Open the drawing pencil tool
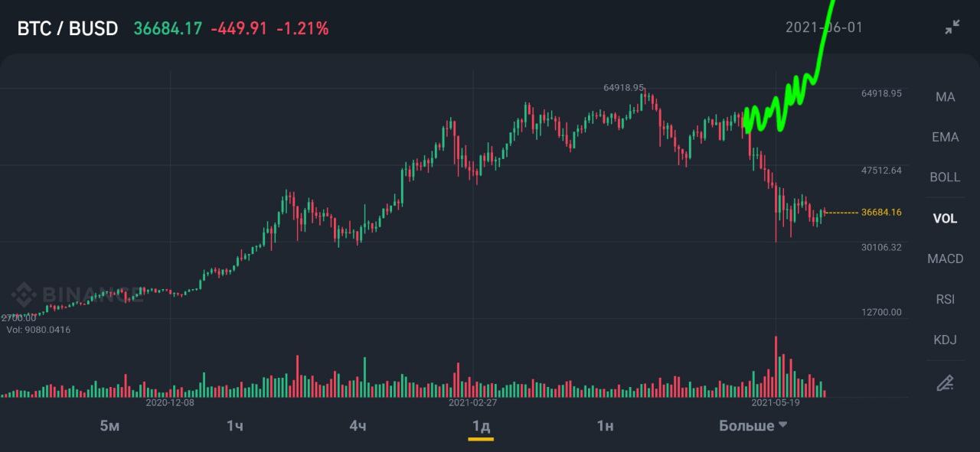This screenshot has height=452, width=980. coord(945,382)
